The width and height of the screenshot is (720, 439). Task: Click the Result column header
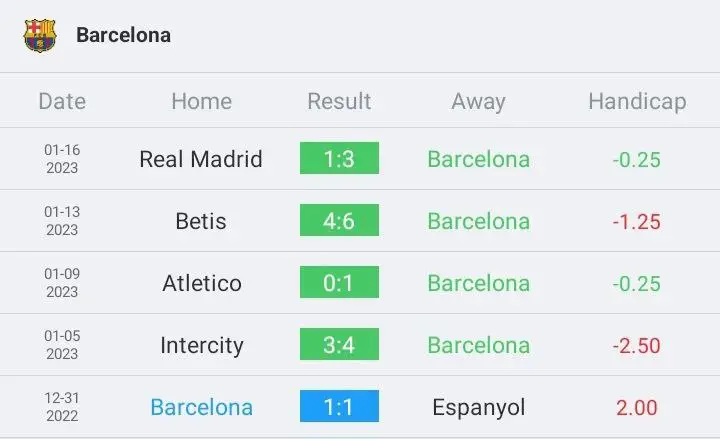point(339,101)
